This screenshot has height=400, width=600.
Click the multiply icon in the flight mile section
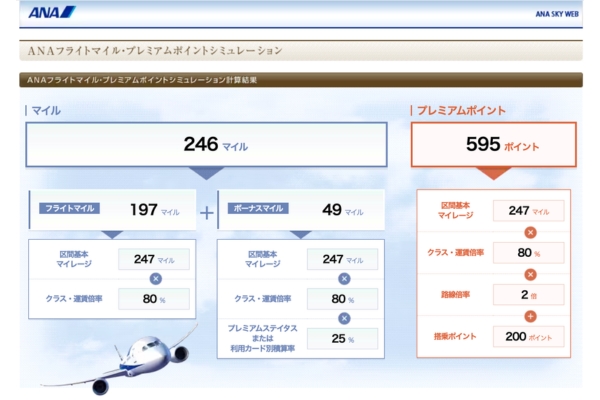[155, 279]
